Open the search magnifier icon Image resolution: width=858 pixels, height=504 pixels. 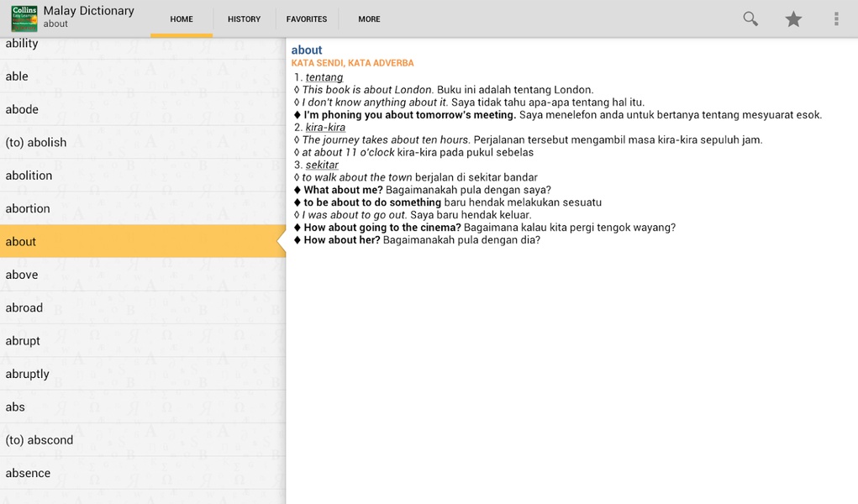click(750, 18)
